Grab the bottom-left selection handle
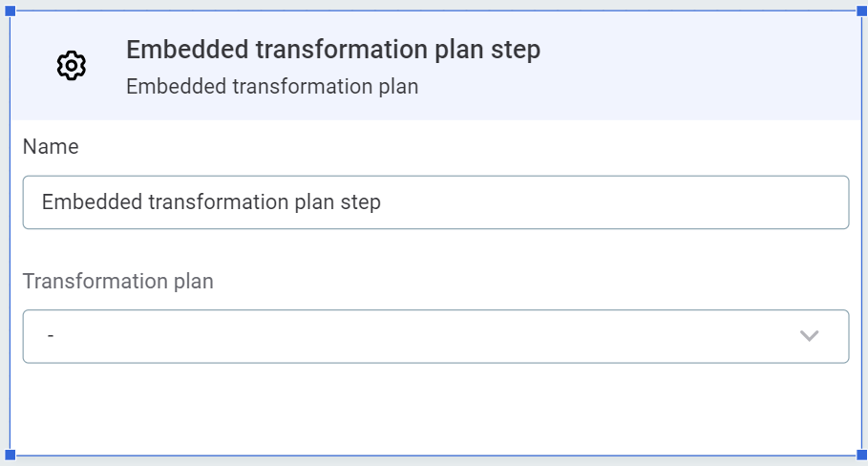The height and width of the screenshot is (466, 868). [x=11, y=454]
